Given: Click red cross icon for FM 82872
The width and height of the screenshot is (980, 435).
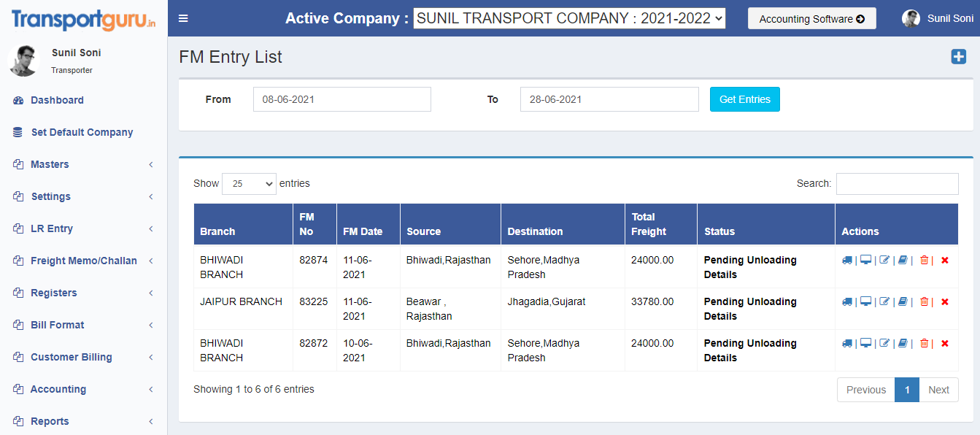Looking at the screenshot, I should 945,343.
